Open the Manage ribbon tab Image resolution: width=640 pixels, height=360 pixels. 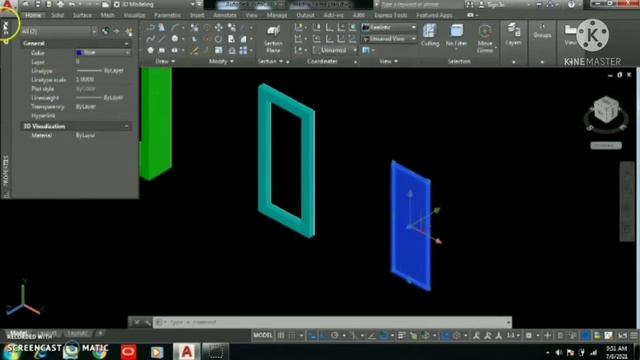[x=277, y=15]
